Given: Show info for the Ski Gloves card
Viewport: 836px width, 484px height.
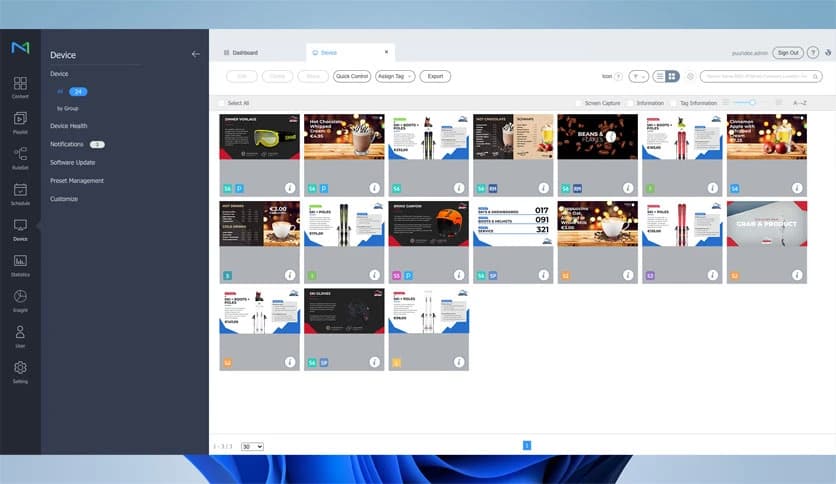Looking at the screenshot, I should [x=374, y=362].
